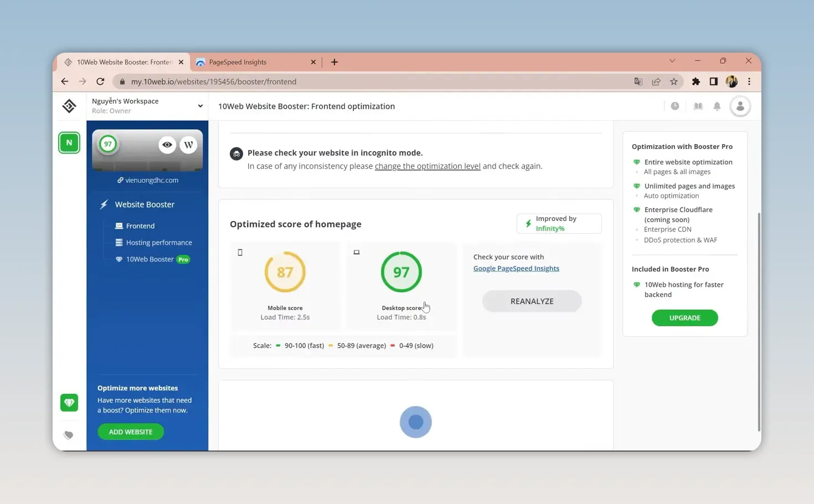Click the mobile device icon on the score card
This screenshot has width=814, height=504.
pyautogui.click(x=240, y=253)
